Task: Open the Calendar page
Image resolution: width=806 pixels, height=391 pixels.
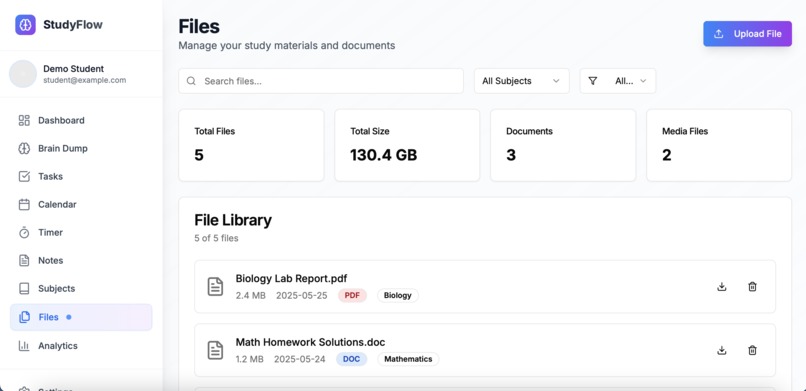Action: [81, 204]
